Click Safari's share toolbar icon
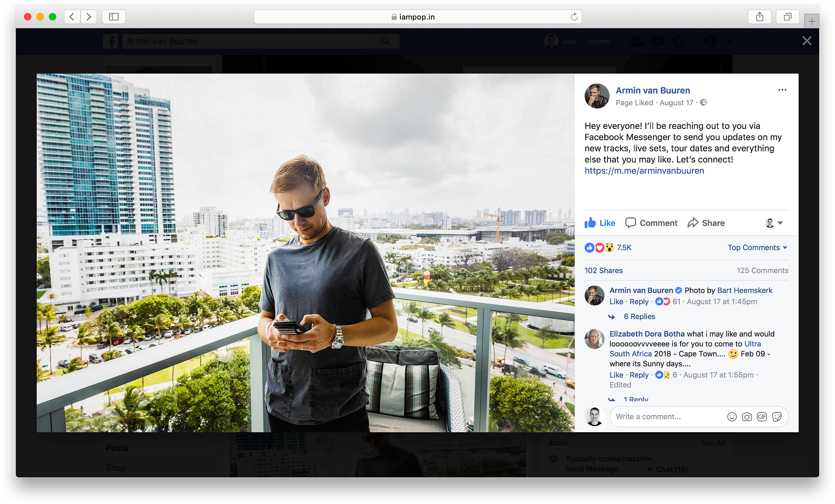The width and height of the screenshot is (835, 504). 760,17
